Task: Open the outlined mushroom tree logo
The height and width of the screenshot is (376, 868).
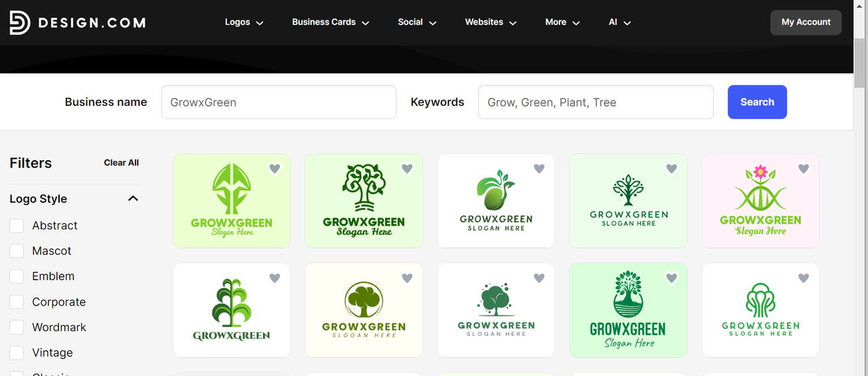Action: 761,310
